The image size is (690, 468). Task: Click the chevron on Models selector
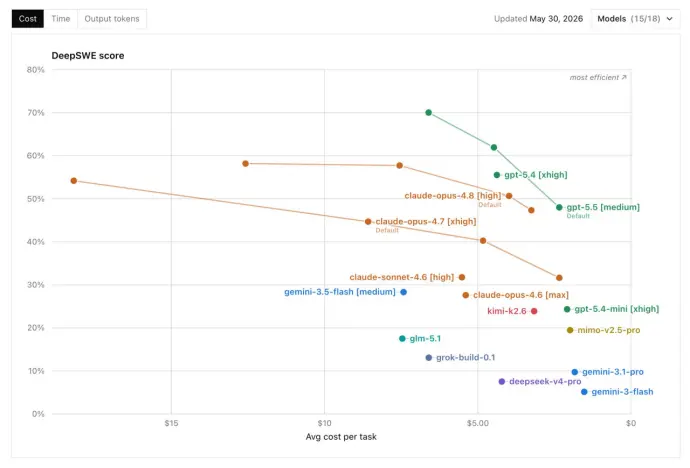(x=669, y=19)
